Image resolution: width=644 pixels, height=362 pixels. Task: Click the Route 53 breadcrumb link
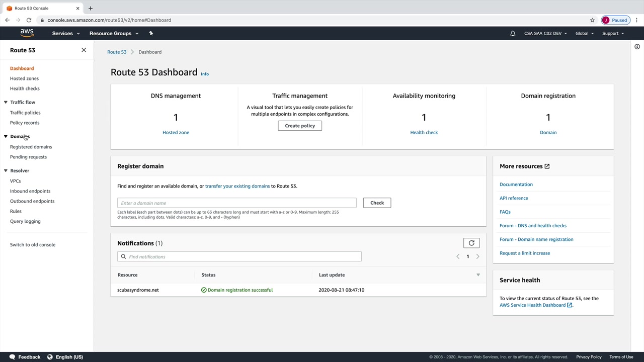click(x=117, y=52)
